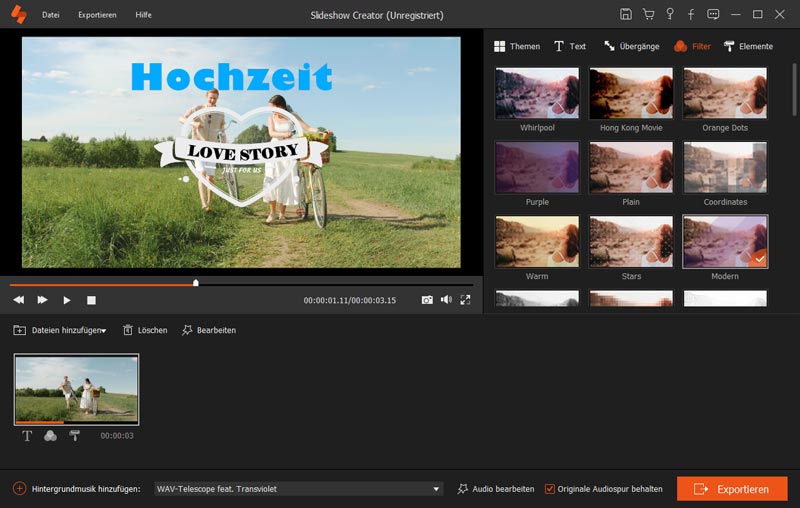Click the register key icon
Screen dimensions: 800x508
[x=670, y=14]
